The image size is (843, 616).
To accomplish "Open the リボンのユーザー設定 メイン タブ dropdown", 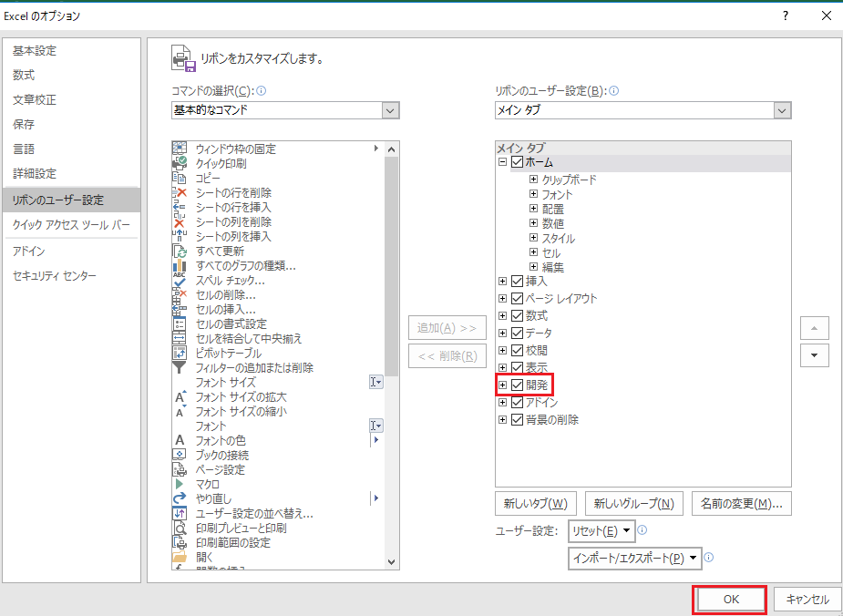I will pyautogui.click(x=782, y=110).
